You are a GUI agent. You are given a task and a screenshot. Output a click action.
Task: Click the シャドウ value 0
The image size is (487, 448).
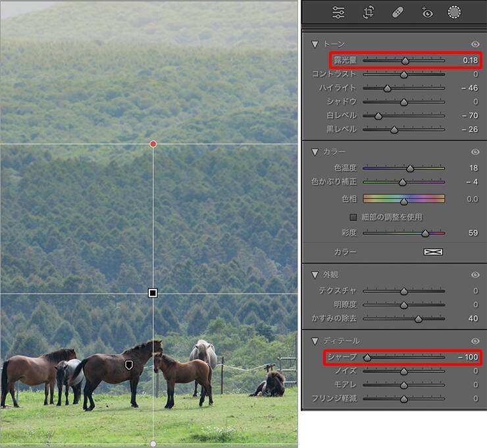click(476, 101)
